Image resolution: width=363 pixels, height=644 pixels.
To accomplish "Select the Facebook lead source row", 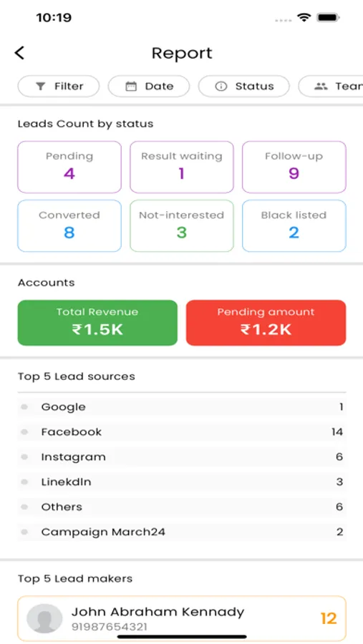I will (182, 432).
